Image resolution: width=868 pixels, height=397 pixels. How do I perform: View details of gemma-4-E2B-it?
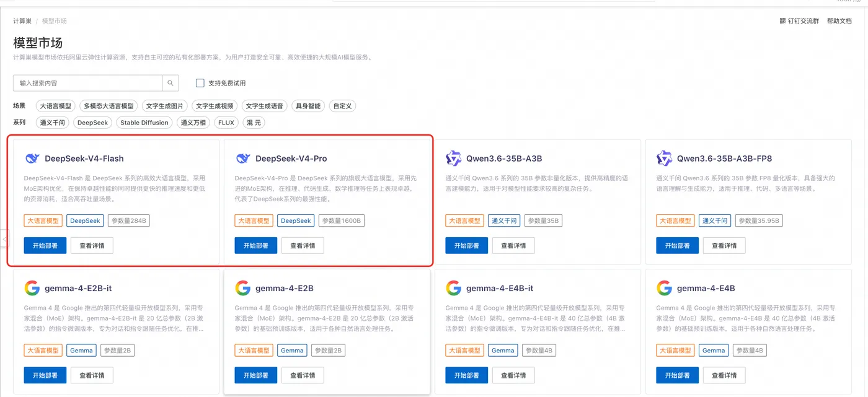[x=92, y=375]
